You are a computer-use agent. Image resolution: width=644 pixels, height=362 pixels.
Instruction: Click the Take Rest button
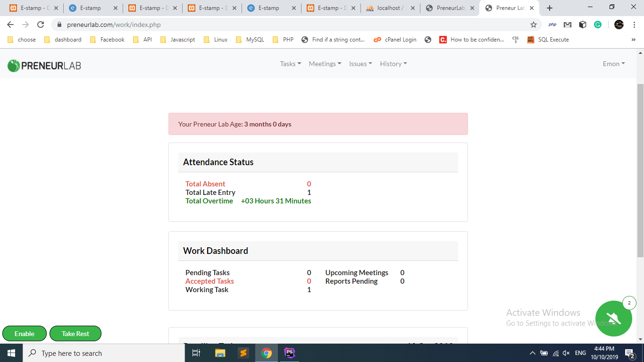click(75, 334)
